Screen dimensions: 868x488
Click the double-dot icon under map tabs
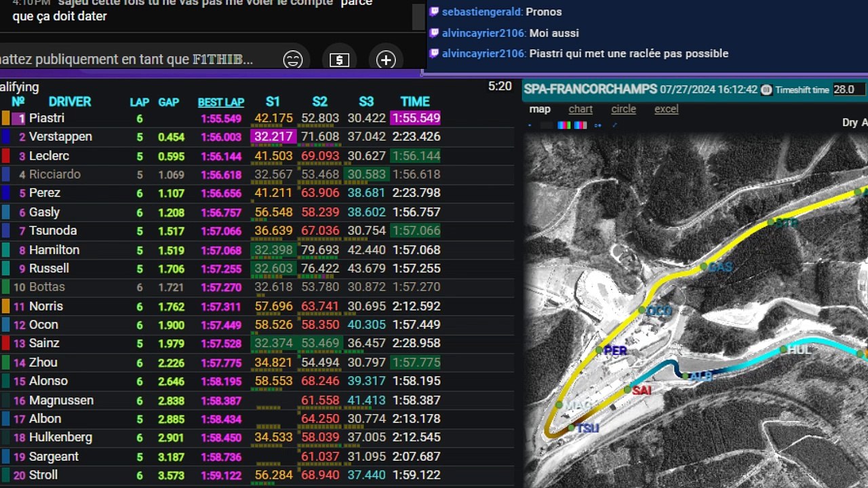coord(597,125)
